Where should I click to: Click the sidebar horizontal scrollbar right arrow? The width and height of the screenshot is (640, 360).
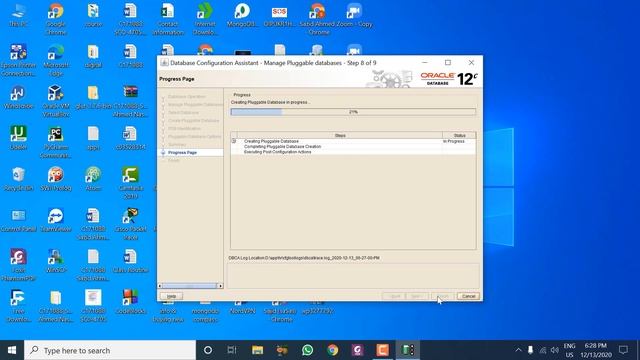(x=220, y=286)
